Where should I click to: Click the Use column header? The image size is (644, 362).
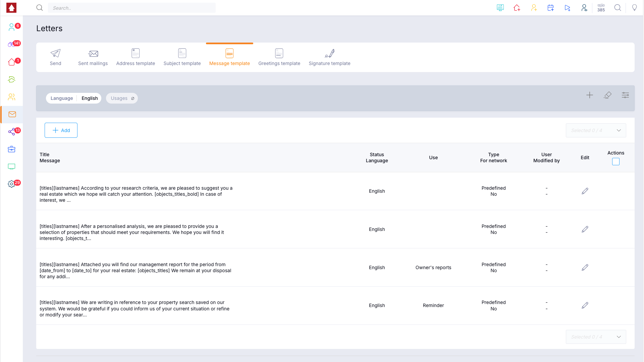click(433, 158)
